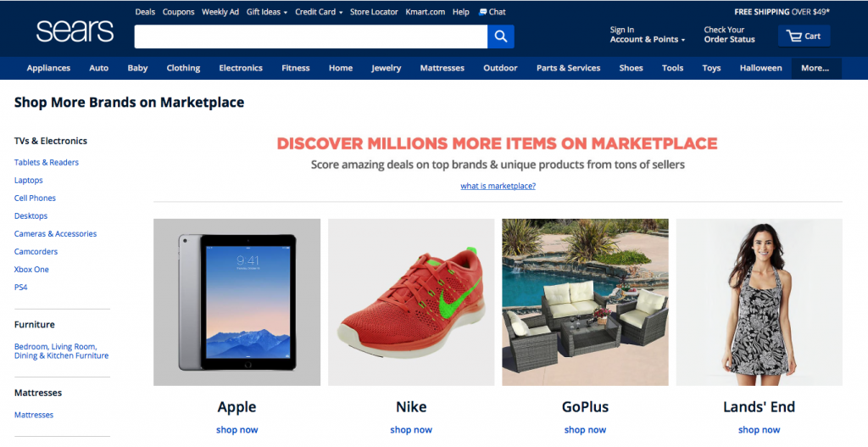Expand the Credit Card dropdown
868x447 pixels.
(x=319, y=12)
